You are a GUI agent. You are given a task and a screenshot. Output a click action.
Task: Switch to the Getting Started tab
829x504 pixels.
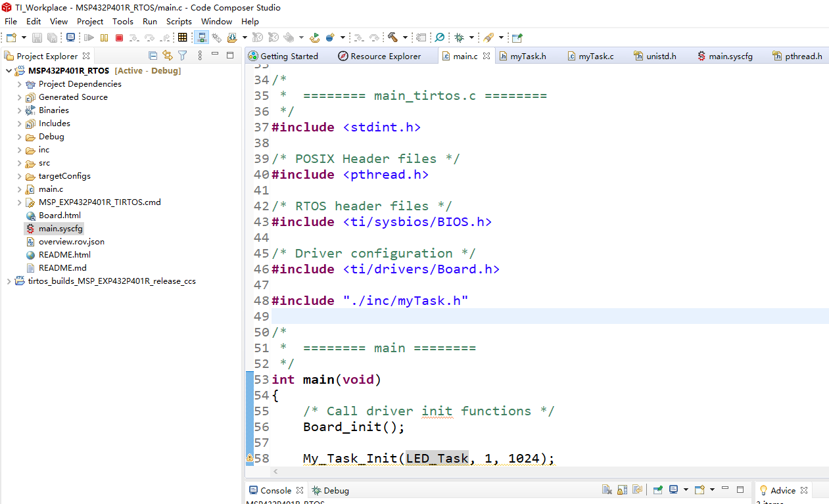tap(283, 56)
